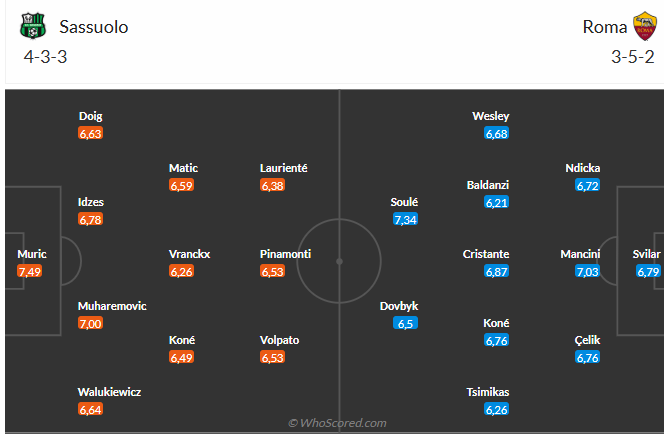Click Tsimikas's 6,26 rating badge
The width and height of the screenshot is (664, 434).
[x=497, y=409]
